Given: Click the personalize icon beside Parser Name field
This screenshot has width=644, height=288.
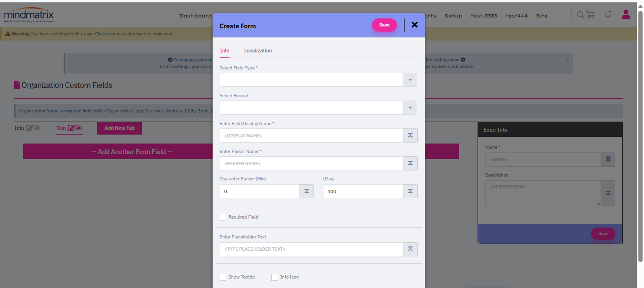Looking at the screenshot, I should (x=410, y=163).
